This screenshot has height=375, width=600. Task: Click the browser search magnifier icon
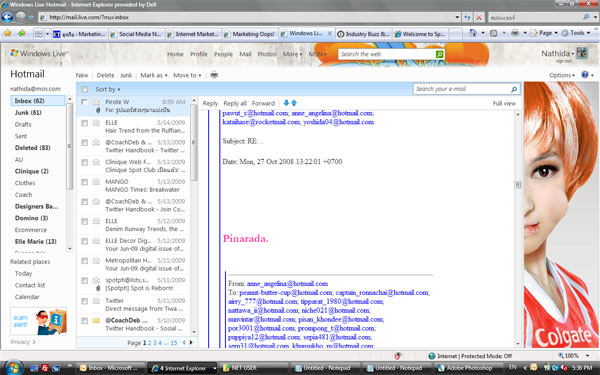click(585, 17)
